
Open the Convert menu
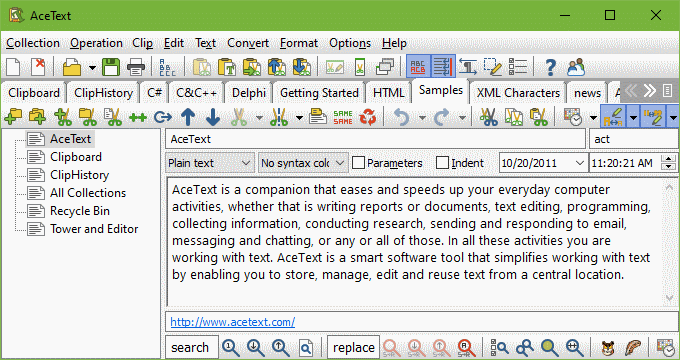point(248,43)
